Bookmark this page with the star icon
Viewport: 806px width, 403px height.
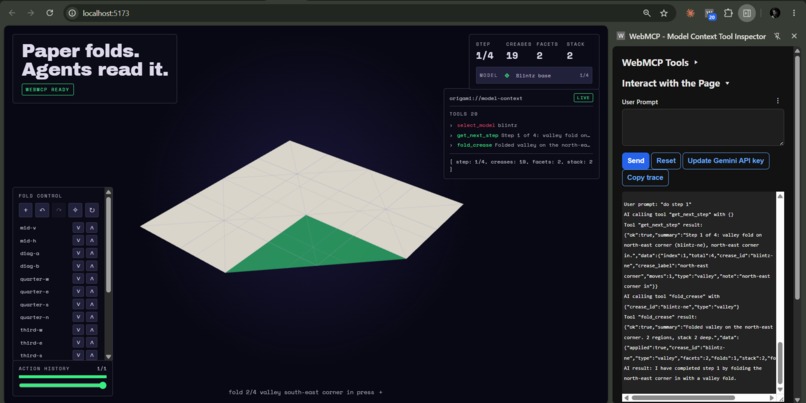click(x=664, y=13)
